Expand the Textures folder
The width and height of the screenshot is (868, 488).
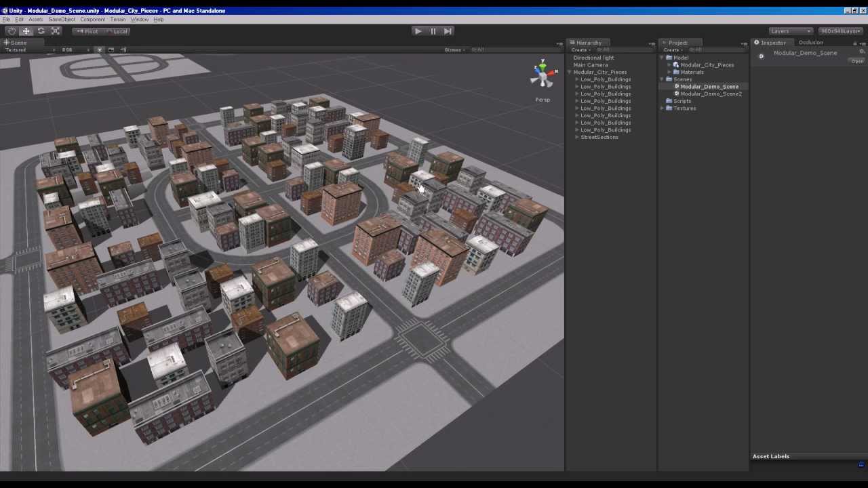tap(662, 108)
